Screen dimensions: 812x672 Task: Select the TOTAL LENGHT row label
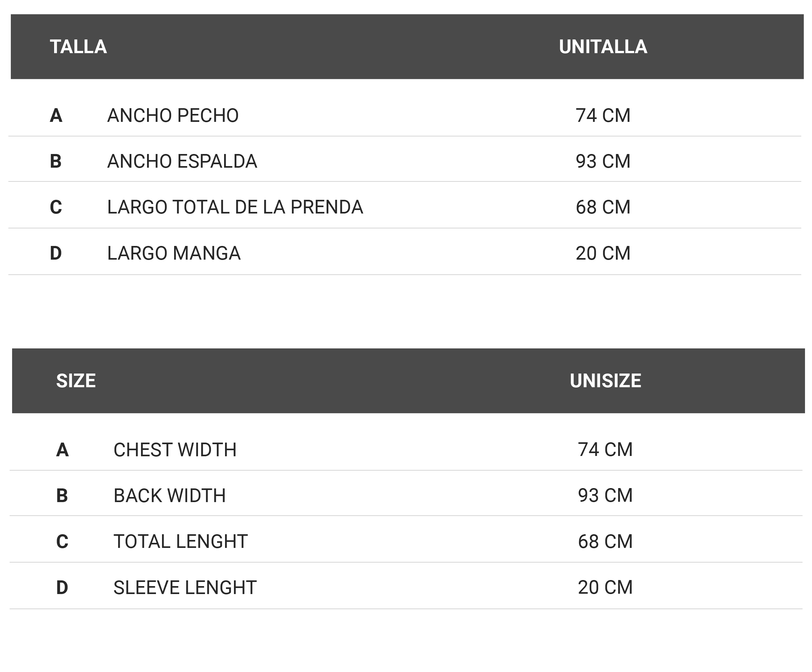pos(180,542)
